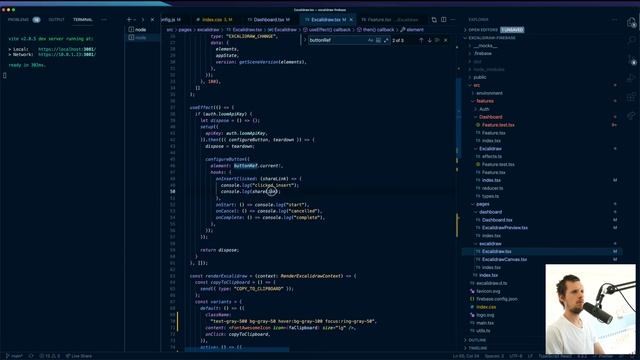Screen dimensions: 640x360
Task: Open types.ts in the explorer
Action: click(x=490, y=196)
